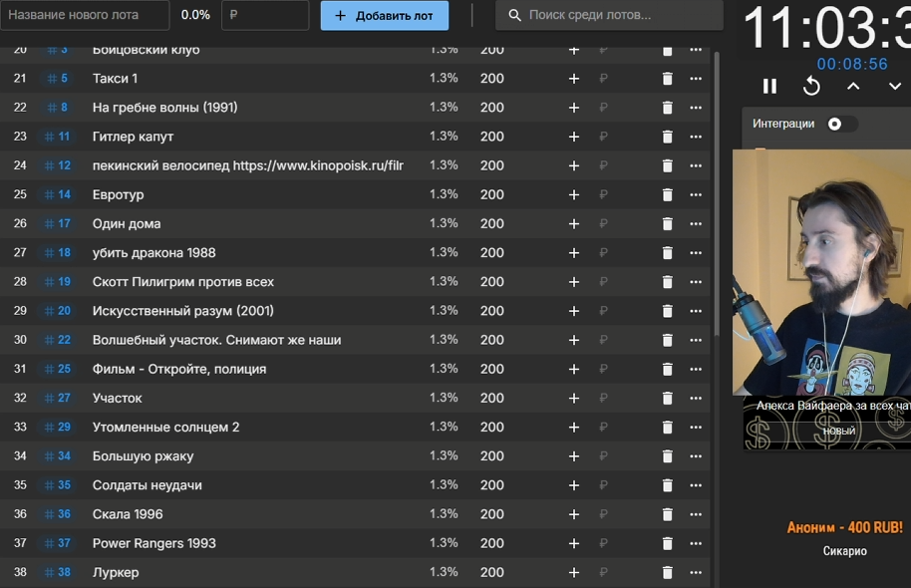The image size is (911, 588).
Task: Click the Добавить лот button
Action: (385, 16)
